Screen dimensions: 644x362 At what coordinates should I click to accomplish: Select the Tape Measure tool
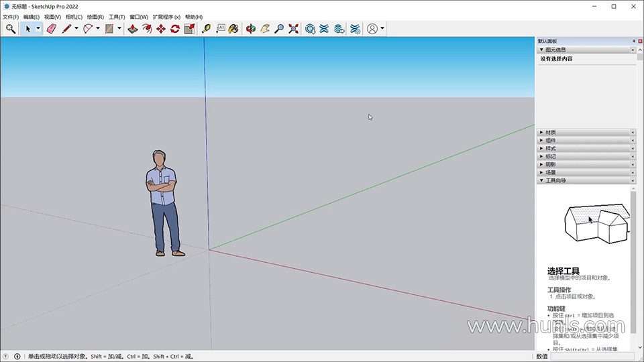click(206, 29)
